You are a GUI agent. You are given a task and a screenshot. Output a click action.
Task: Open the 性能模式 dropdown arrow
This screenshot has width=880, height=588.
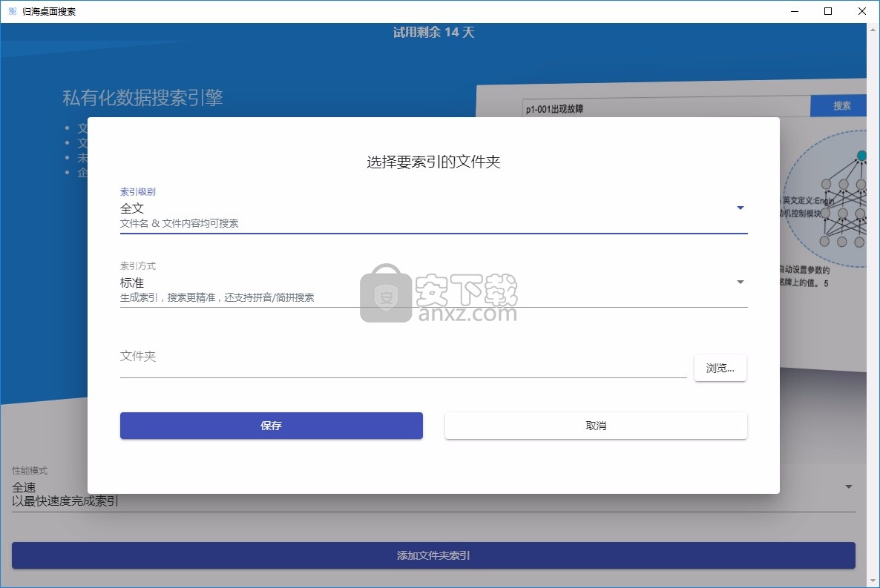pos(849,487)
